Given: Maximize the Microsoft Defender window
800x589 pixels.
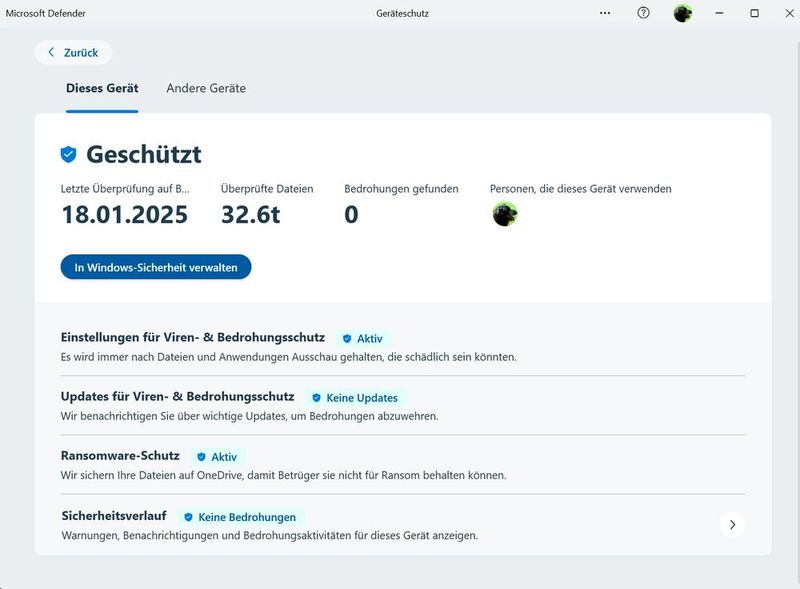Looking at the screenshot, I should [x=755, y=13].
